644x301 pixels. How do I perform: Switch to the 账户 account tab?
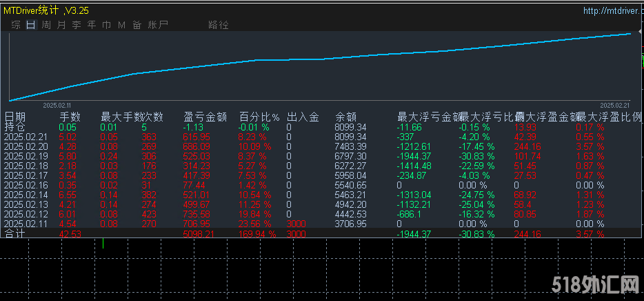pyautogui.click(x=158, y=25)
